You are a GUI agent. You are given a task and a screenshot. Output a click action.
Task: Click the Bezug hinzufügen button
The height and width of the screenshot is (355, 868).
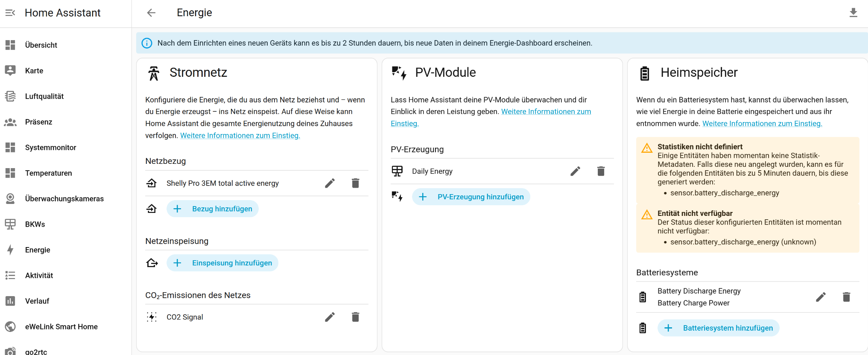tap(213, 209)
